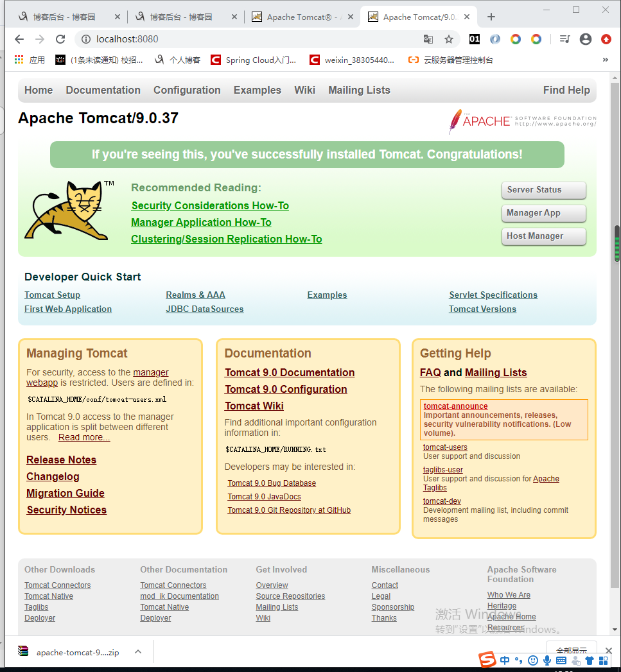Open the Chrome profile avatar icon
Screen dimensions: 621x672
[x=586, y=39]
